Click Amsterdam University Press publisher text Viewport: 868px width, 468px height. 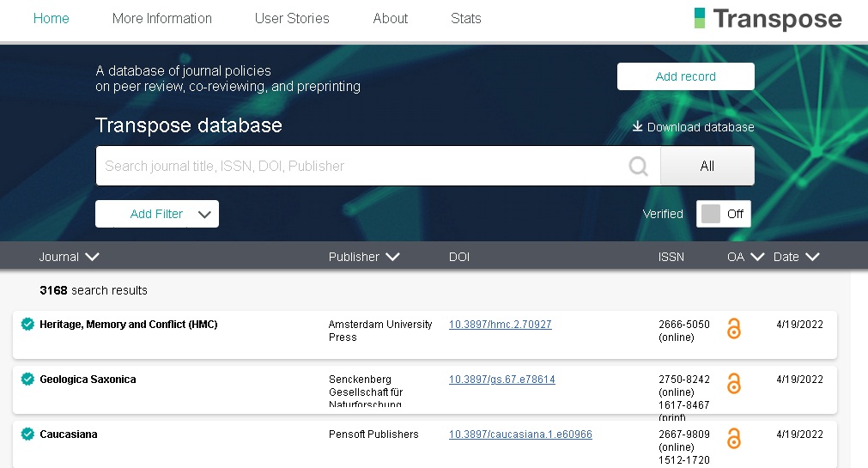[380, 331]
